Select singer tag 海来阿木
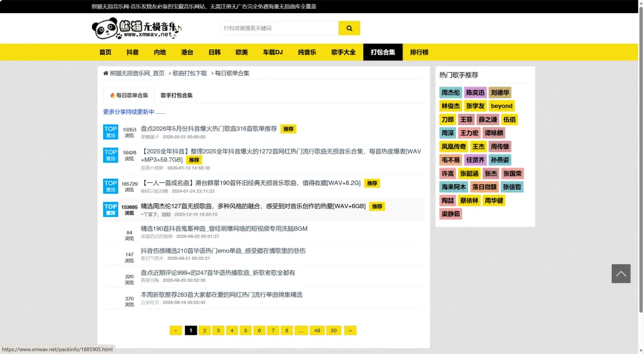 [454, 187]
